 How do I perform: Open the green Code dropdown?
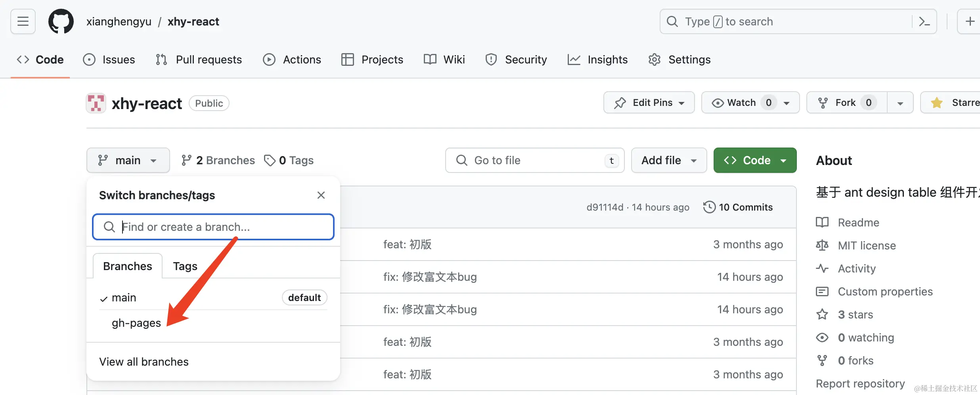click(x=755, y=160)
